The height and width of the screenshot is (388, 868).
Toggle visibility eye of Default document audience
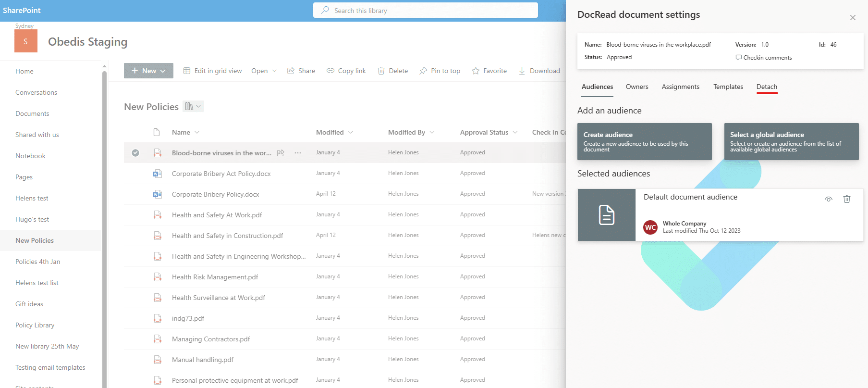[829, 199]
